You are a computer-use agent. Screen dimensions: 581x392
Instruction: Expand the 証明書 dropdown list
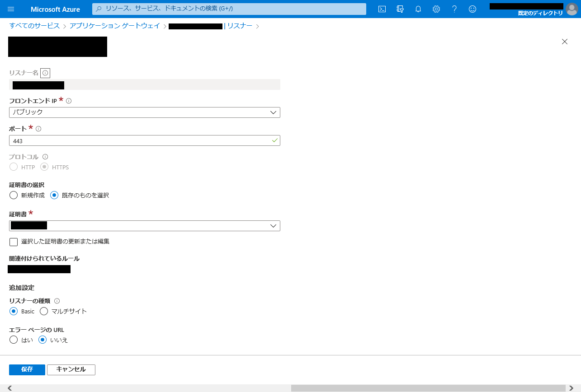(x=144, y=226)
